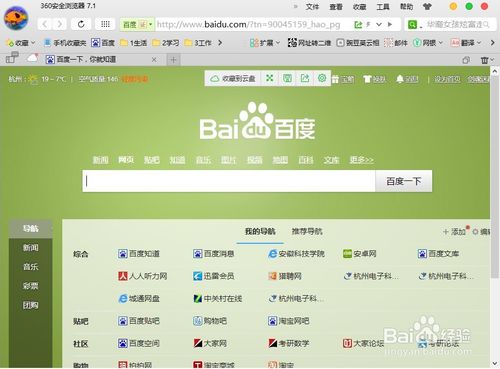
Task: Open the 邮件 mail extension
Action: point(396,43)
